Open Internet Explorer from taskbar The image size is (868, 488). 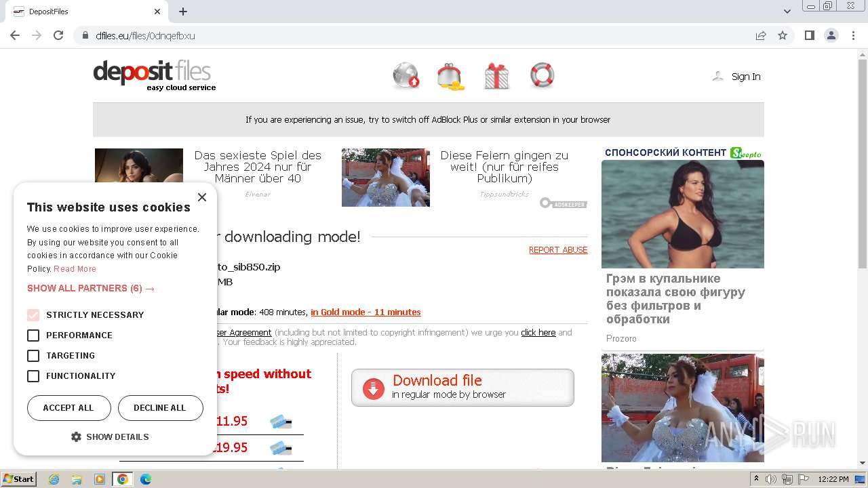(54, 479)
